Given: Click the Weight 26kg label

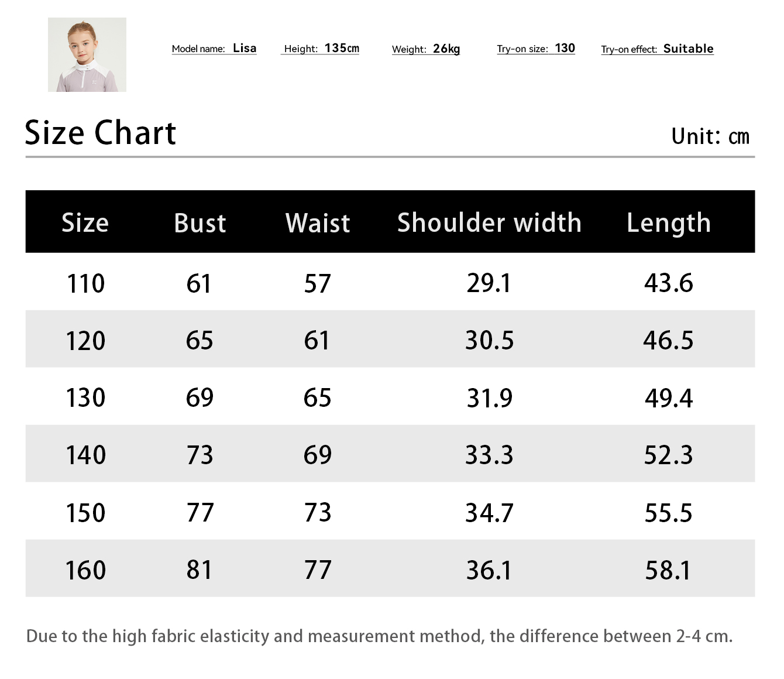Looking at the screenshot, I should (426, 49).
